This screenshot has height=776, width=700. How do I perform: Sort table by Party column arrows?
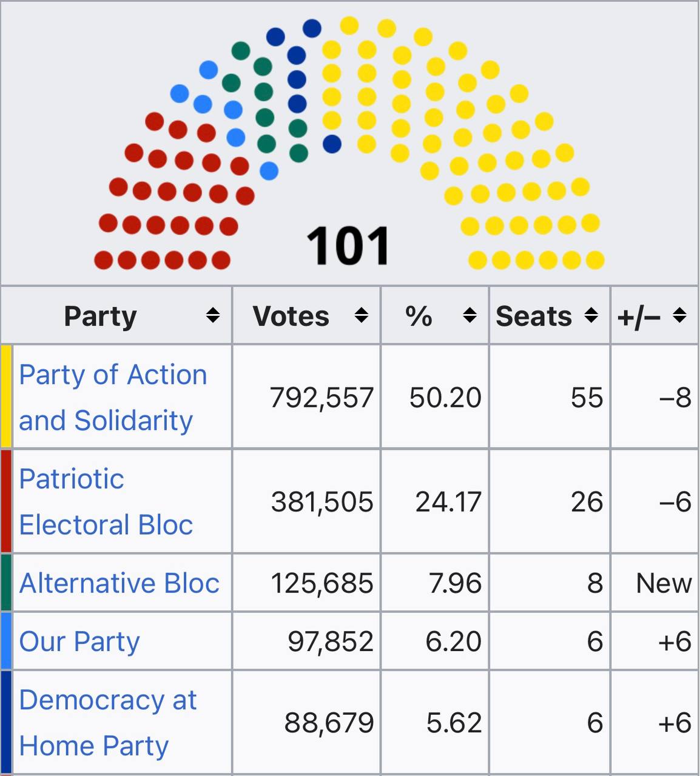tap(212, 315)
